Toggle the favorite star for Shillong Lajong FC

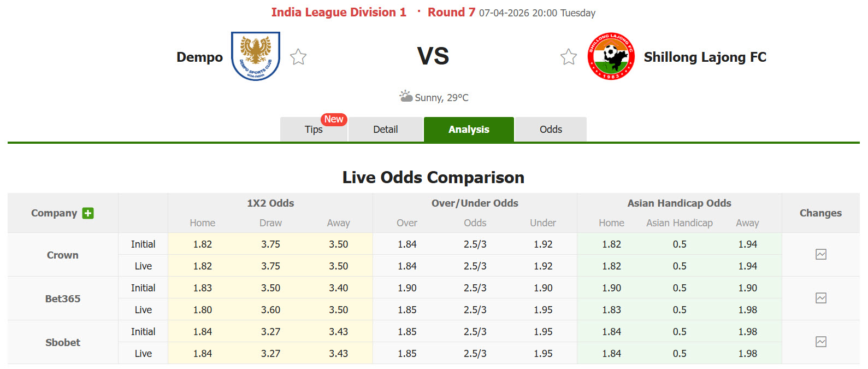coord(568,56)
